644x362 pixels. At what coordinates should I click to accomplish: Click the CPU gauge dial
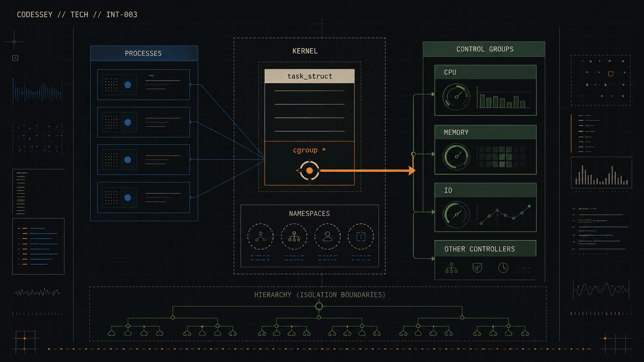(x=456, y=97)
